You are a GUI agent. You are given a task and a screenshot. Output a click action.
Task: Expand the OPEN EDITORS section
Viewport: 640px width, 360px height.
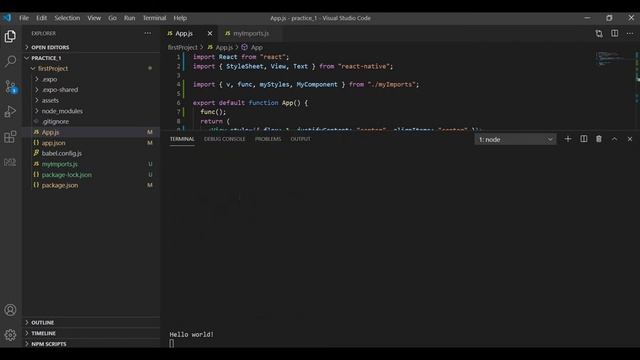click(91, 47)
